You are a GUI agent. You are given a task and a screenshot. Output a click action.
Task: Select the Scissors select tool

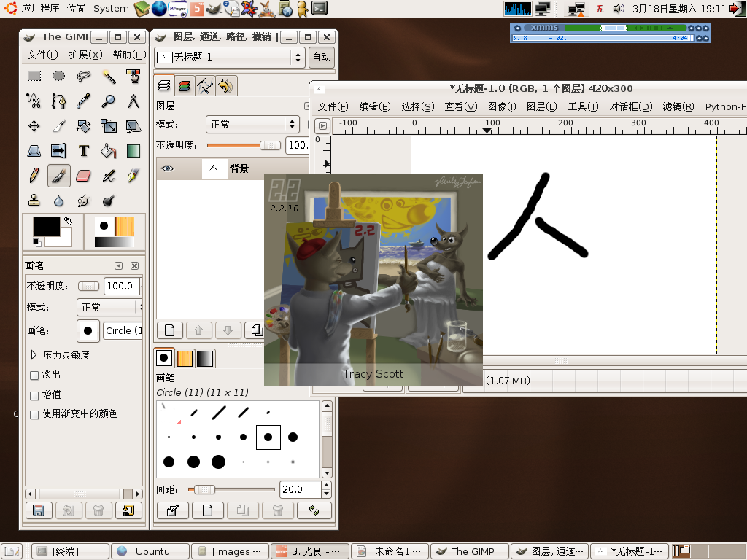coord(34,101)
